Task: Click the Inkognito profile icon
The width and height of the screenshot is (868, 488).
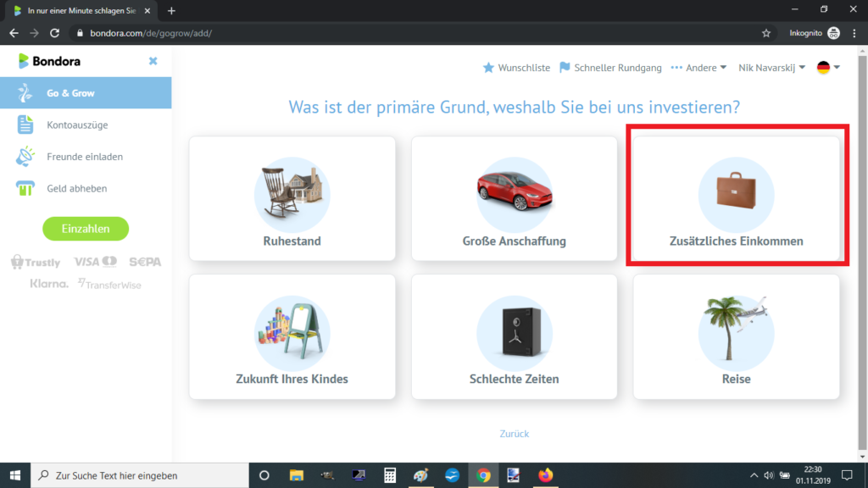Action: 834,33
